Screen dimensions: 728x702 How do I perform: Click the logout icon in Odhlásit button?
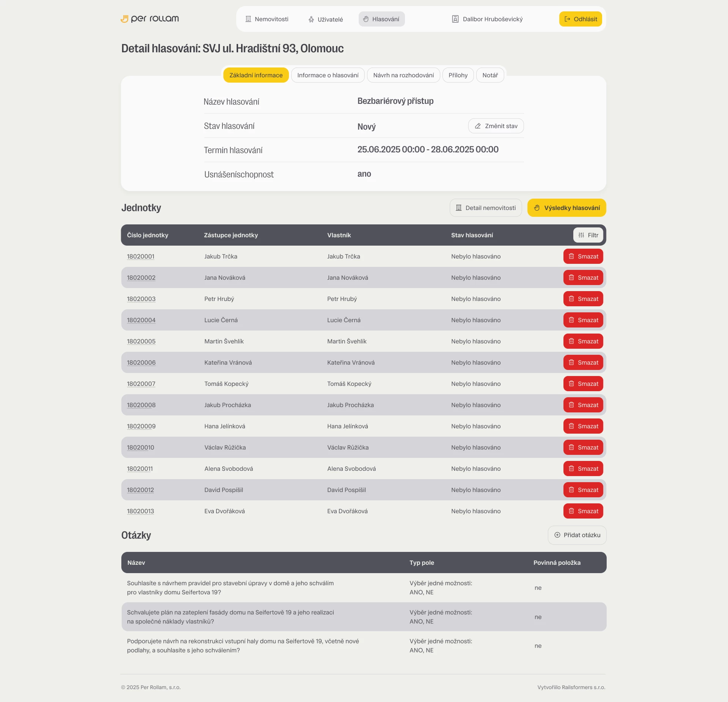pyautogui.click(x=567, y=19)
